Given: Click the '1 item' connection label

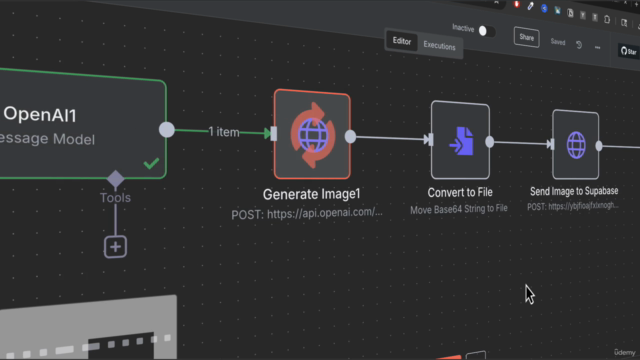Looking at the screenshot, I should click(224, 132).
